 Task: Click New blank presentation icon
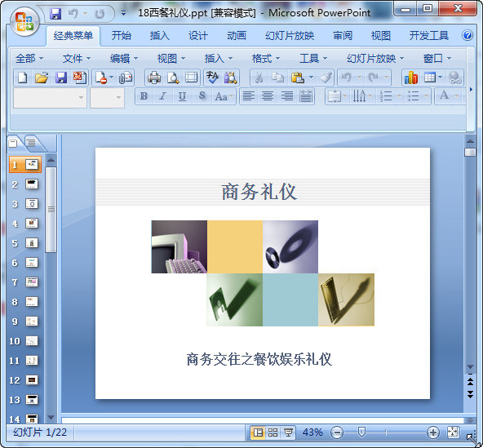[23, 78]
